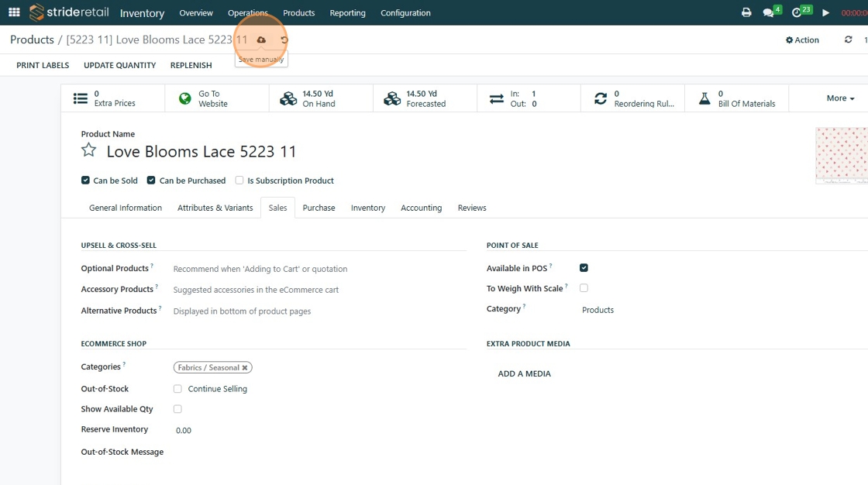Switch to the Attributes & Variants tab
The height and width of the screenshot is (485, 868).
click(215, 208)
